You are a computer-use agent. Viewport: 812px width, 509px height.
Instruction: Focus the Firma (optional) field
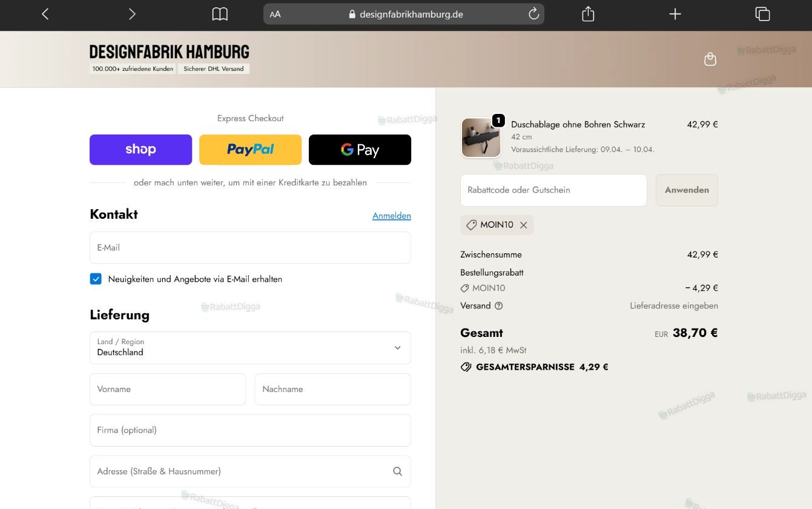tap(250, 430)
